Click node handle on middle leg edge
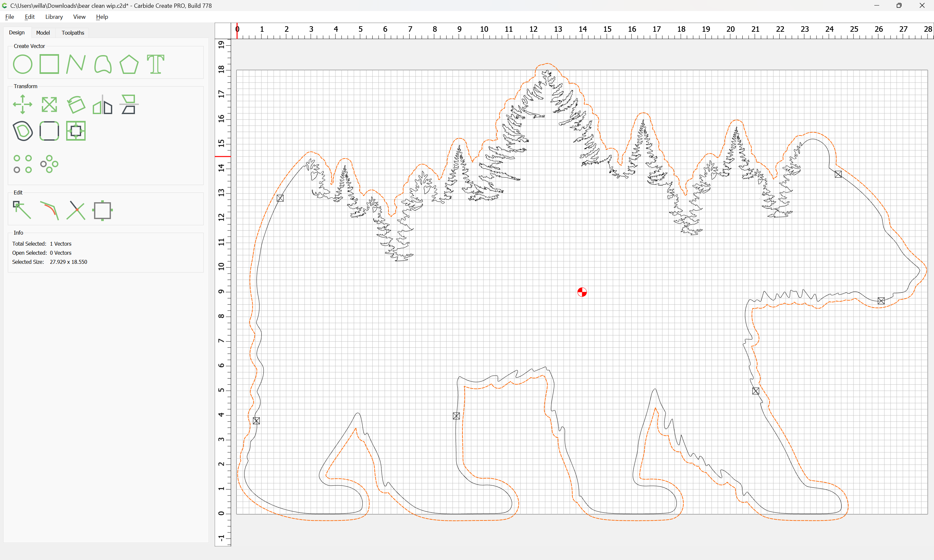This screenshot has width=934, height=560. point(456,416)
